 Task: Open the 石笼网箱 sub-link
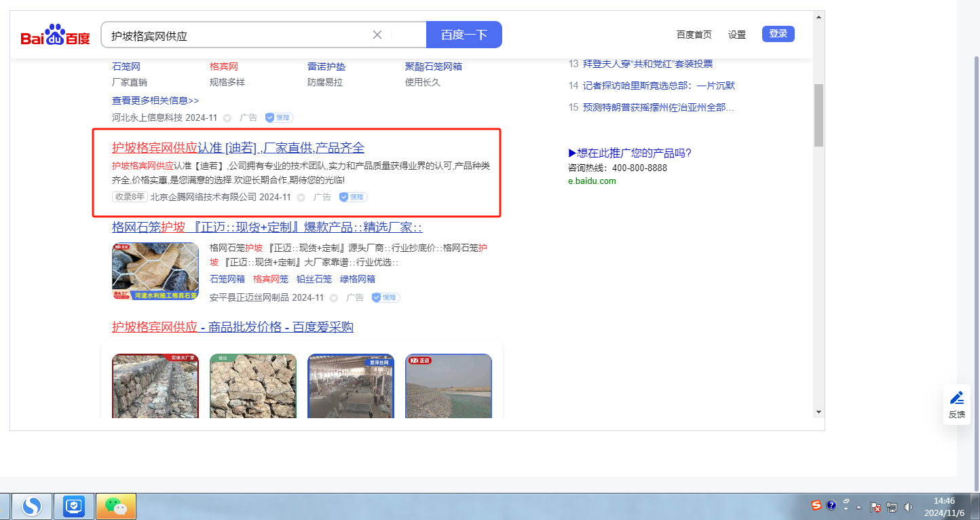click(227, 279)
